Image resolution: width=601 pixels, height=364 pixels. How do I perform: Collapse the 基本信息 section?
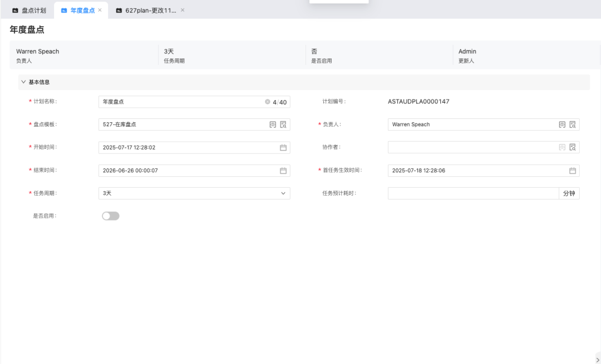(23, 82)
